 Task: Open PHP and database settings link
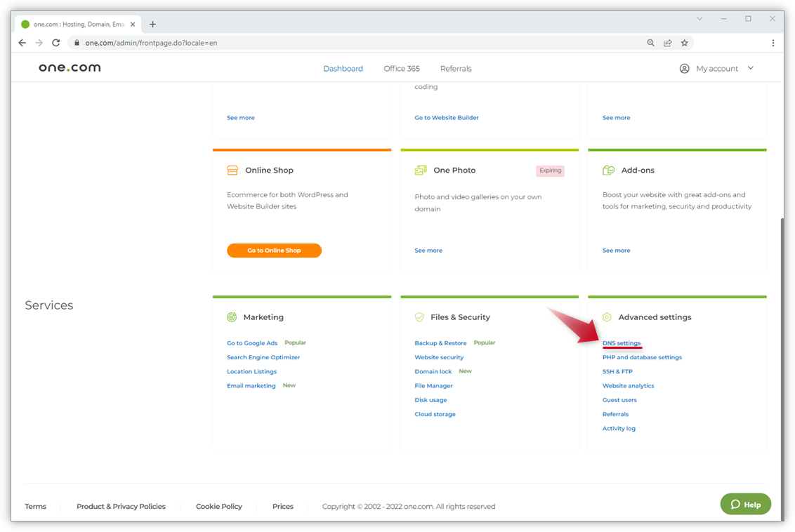[643, 357]
